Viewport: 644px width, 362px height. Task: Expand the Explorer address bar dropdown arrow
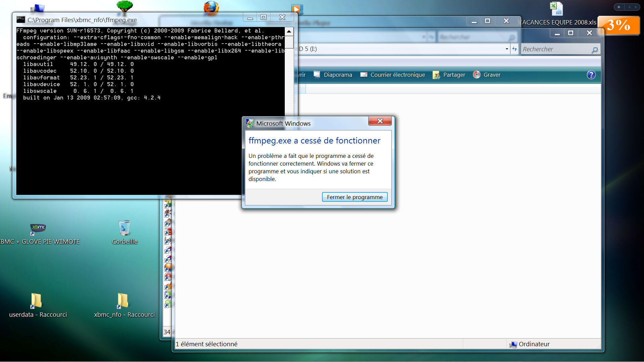(x=507, y=49)
